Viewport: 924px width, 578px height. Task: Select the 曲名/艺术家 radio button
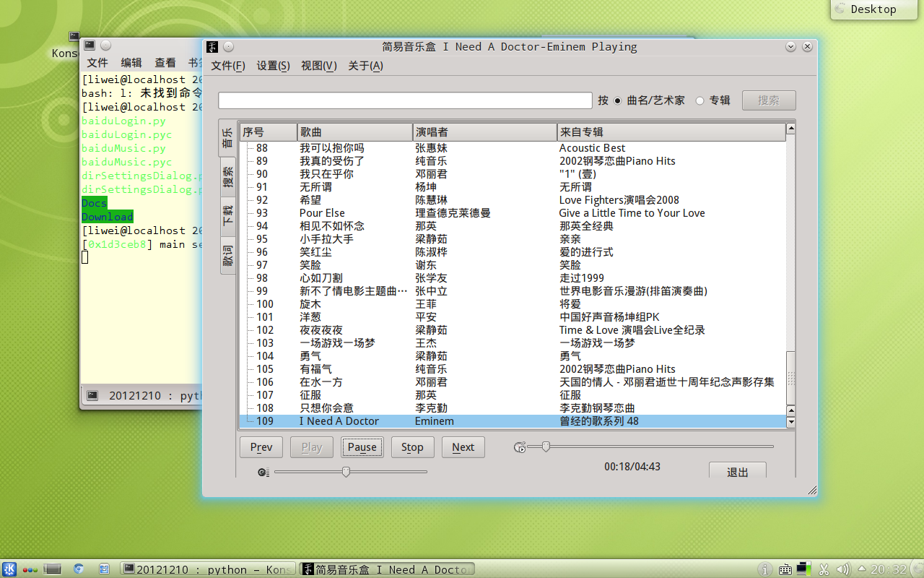618,100
